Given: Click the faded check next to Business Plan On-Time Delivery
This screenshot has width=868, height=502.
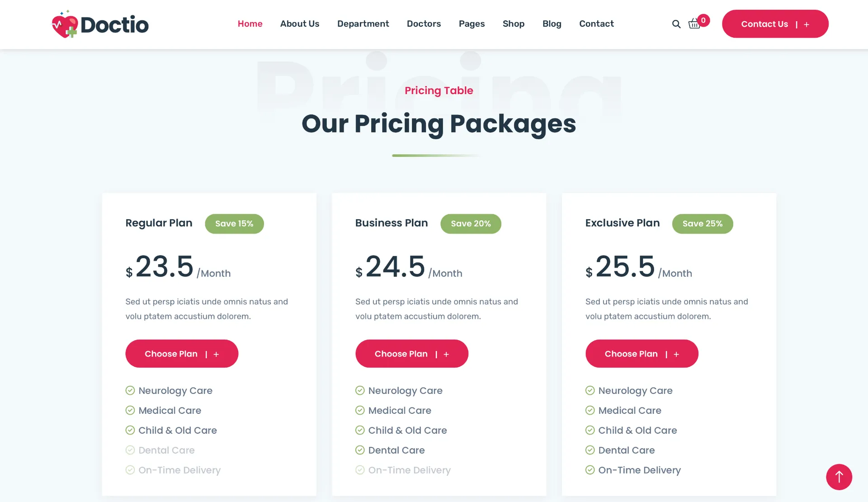Looking at the screenshot, I should (360, 470).
